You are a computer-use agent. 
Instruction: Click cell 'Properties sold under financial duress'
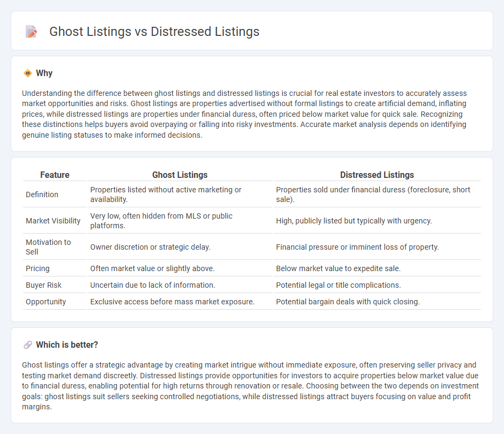377,194
